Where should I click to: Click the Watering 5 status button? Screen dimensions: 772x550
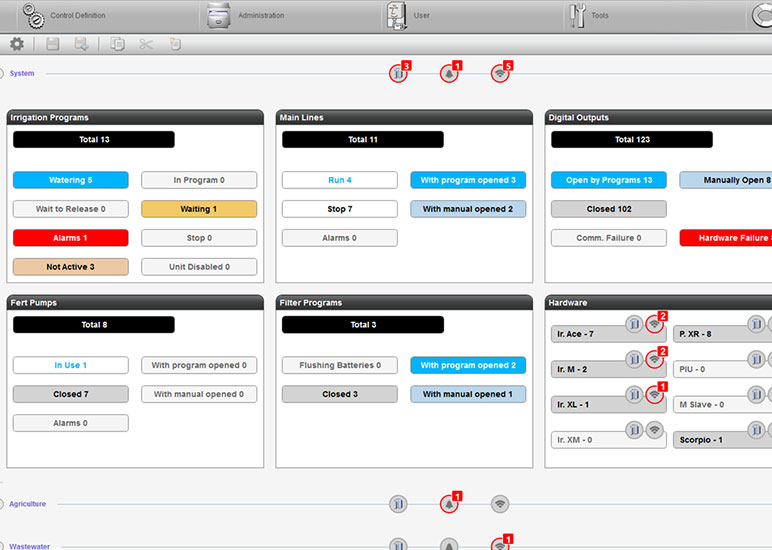pos(71,180)
